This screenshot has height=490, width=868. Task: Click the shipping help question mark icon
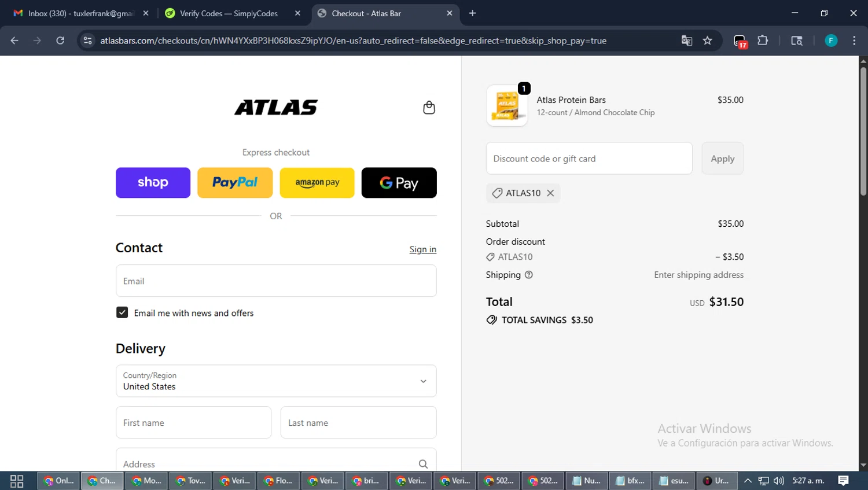coord(528,275)
